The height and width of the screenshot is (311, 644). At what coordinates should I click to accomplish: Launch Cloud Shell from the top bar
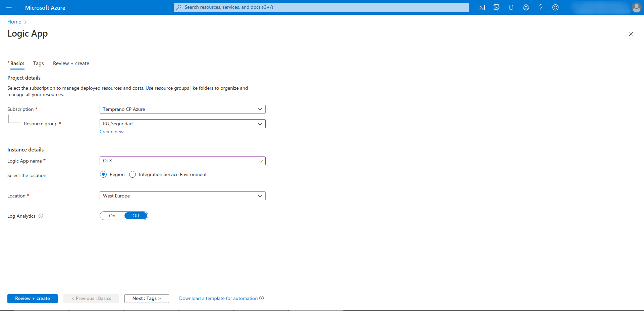click(x=482, y=7)
